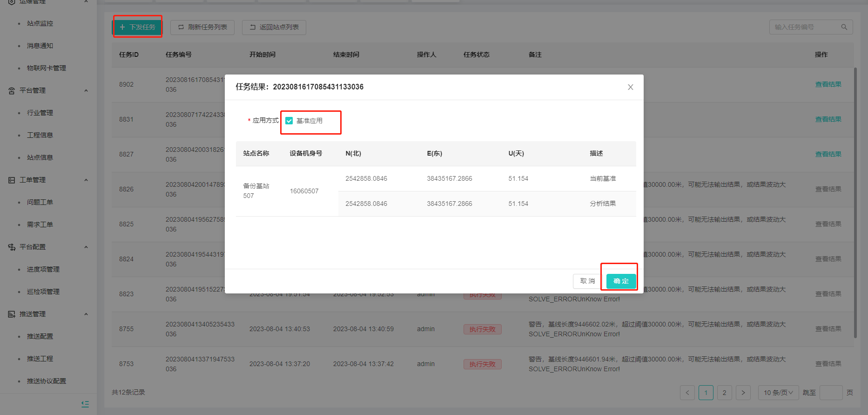
Task: Click the 下发任务 button
Action: pyautogui.click(x=138, y=27)
